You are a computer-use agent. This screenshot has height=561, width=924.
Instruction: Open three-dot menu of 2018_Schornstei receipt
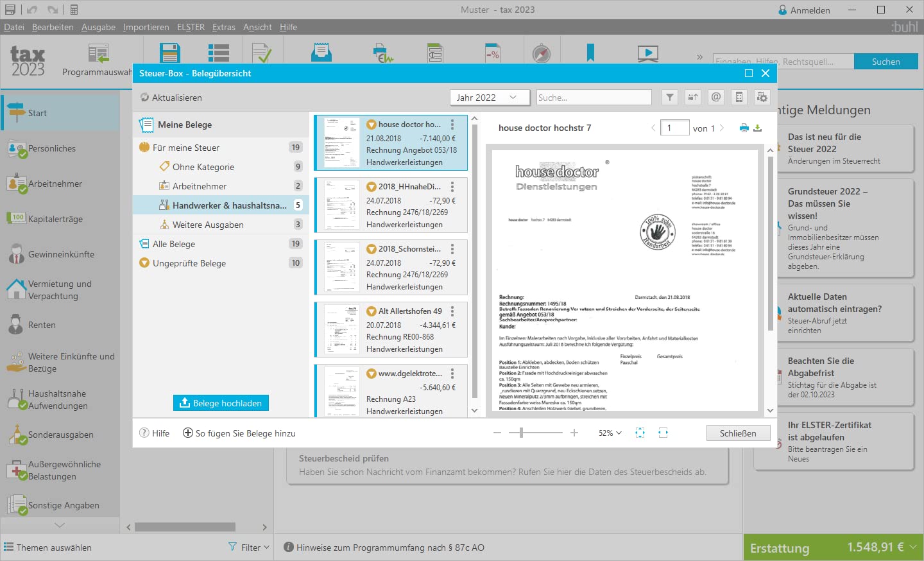pyautogui.click(x=452, y=249)
